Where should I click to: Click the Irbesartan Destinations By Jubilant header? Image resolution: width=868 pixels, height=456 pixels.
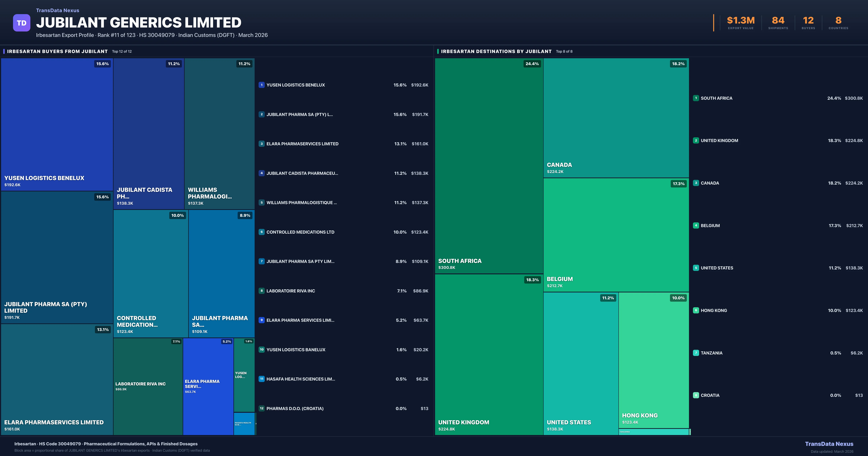[496, 51]
